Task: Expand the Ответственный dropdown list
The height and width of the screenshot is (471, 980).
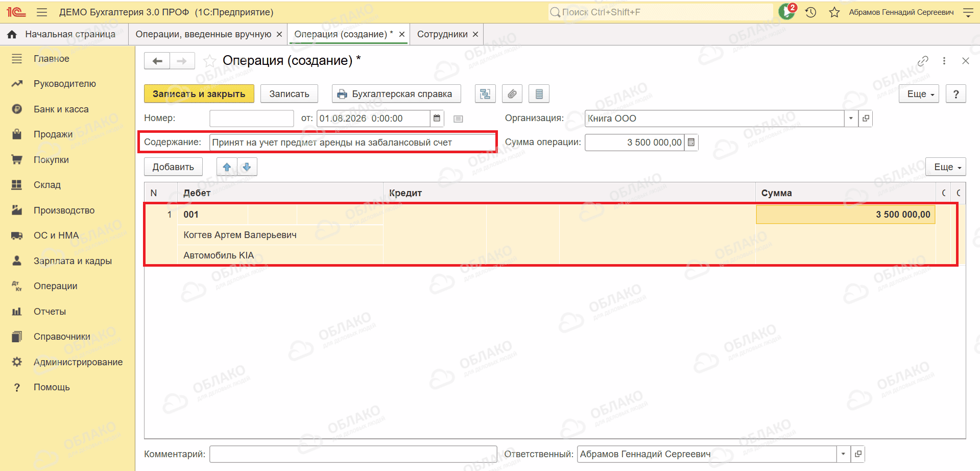Action: 843,454
